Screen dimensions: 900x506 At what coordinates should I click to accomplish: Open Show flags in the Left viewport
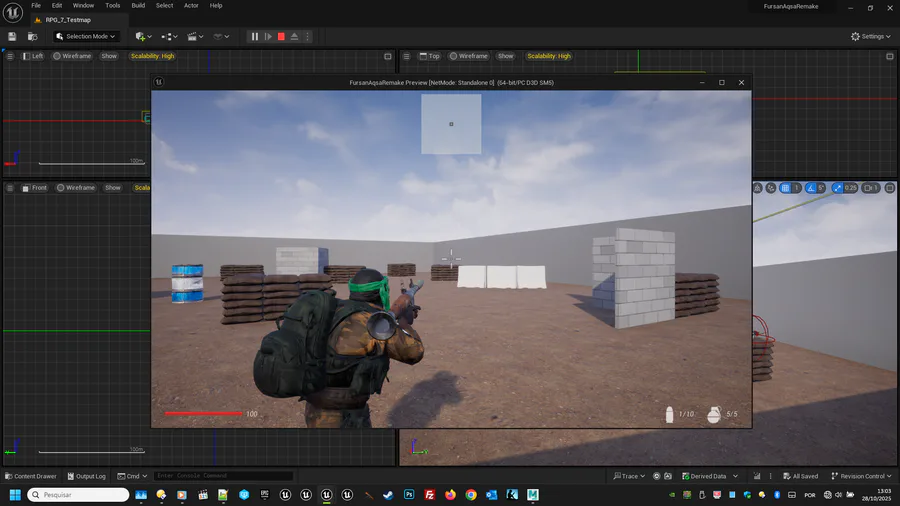click(109, 56)
